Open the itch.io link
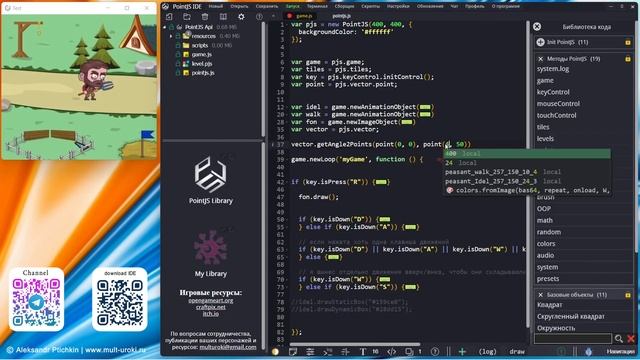 coord(211,313)
